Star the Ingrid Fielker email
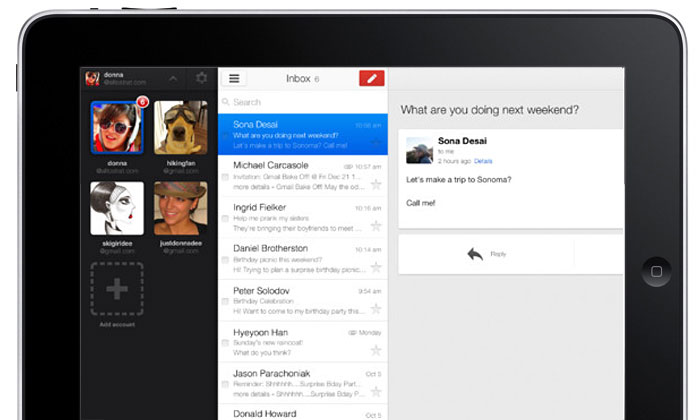 [x=376, y=225]
